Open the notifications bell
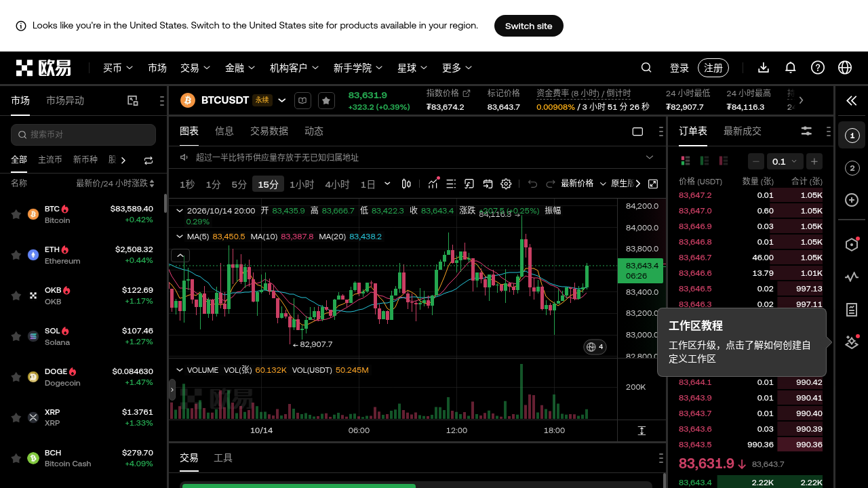The width and height of the screenshot is (868, 488). pos(791,68)
